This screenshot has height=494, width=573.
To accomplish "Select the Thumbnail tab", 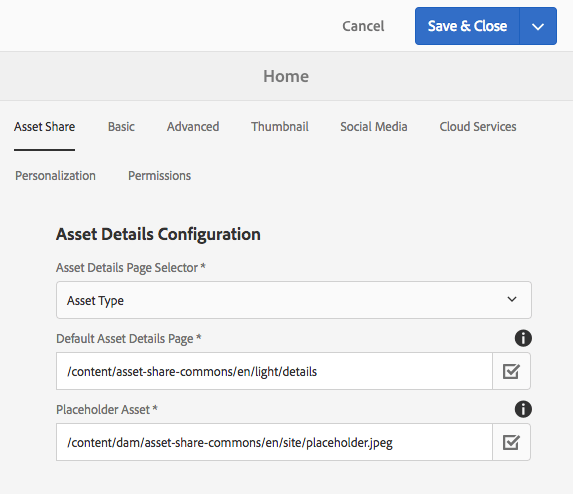I will 280,127.
